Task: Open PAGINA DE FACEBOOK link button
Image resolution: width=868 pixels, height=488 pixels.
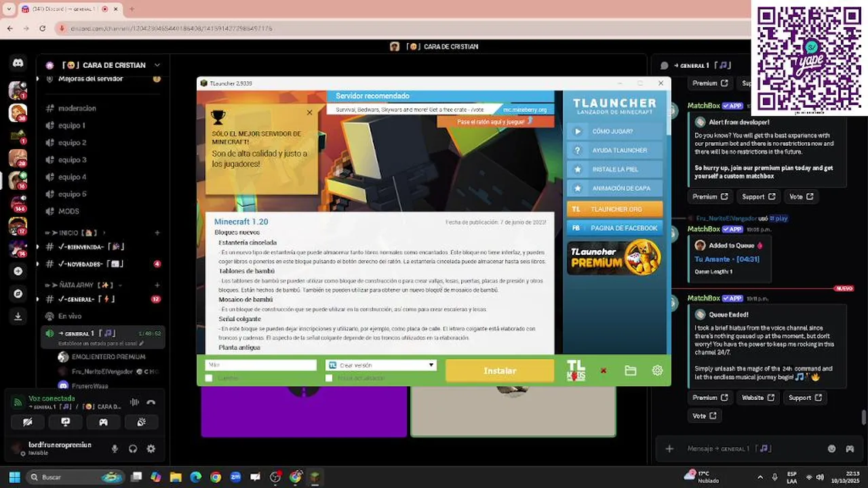Action: point(614,228)
